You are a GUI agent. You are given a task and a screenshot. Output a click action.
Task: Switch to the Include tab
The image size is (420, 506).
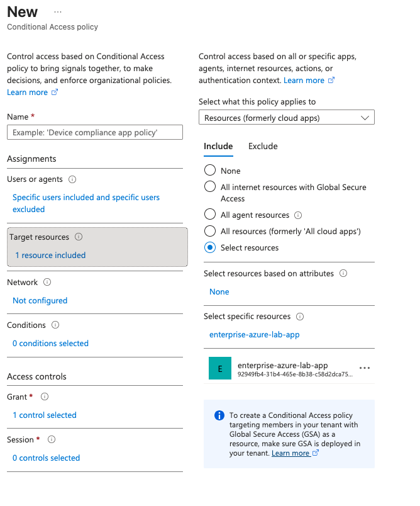[218, 147]
